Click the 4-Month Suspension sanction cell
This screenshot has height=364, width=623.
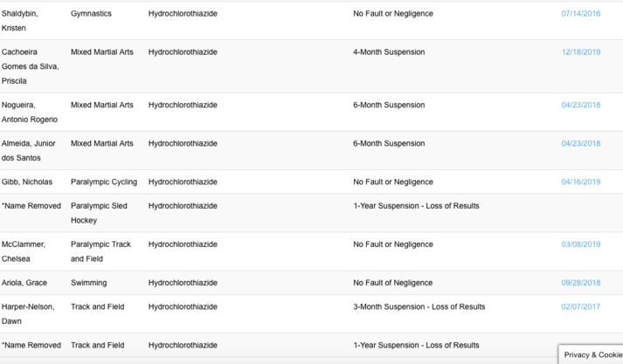coord(389,52)
